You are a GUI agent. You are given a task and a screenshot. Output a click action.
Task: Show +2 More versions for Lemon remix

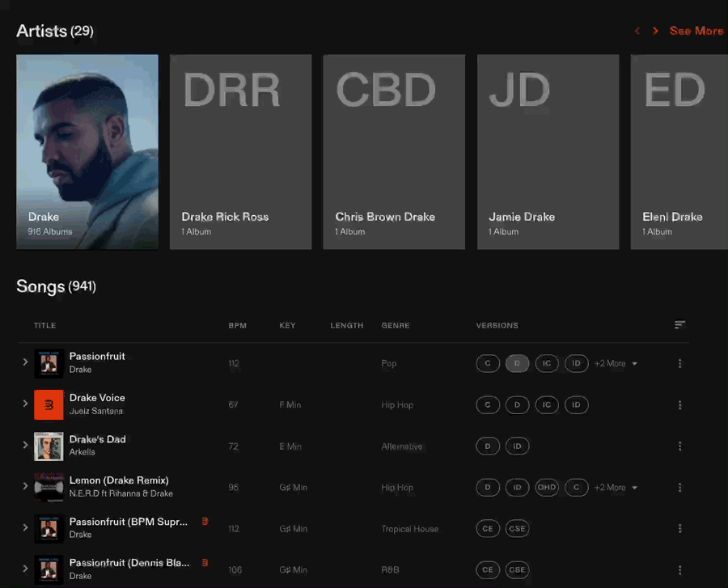(x=616, y=487)
